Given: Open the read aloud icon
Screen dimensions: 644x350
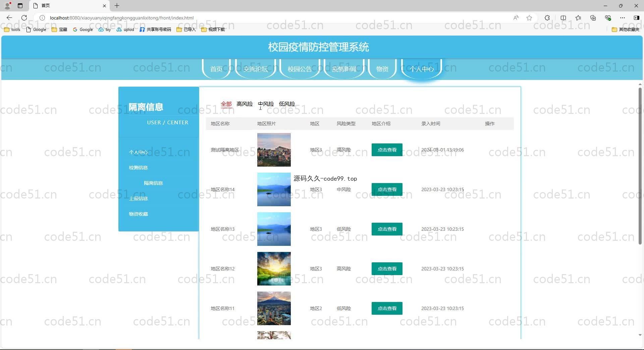Looking at the screenshot, I should tap(516, 18).
